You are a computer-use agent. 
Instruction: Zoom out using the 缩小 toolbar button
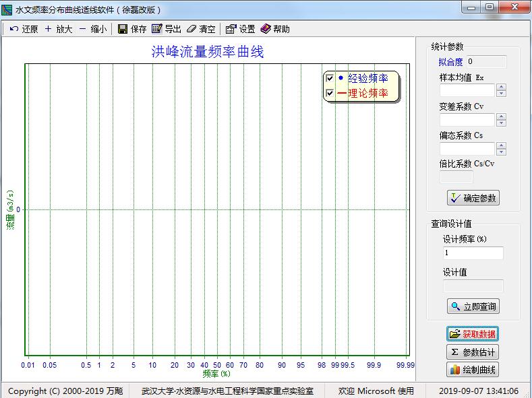(x=82, y=29)
